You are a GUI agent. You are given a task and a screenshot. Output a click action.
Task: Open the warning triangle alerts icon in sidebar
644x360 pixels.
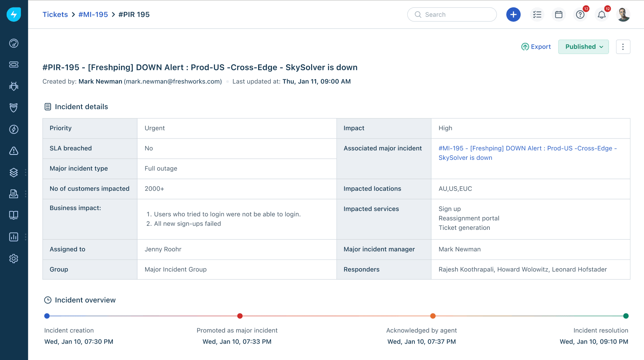pos(14,151)
